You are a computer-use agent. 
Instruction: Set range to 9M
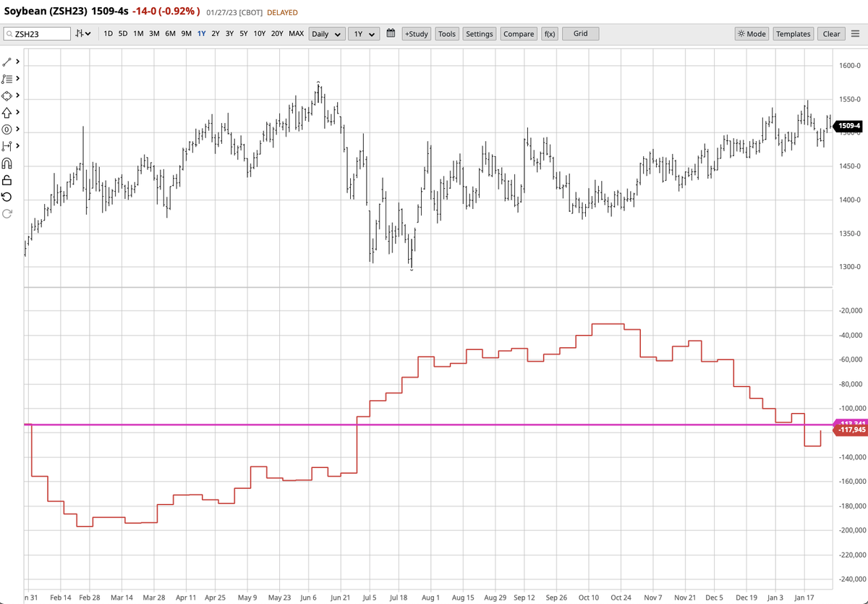pos(187,33)
